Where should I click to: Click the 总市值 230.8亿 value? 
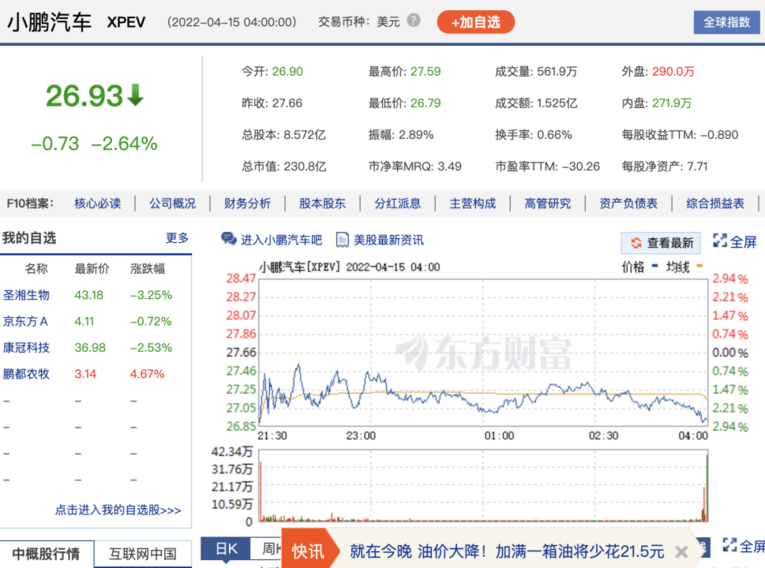tap(305, 166)
